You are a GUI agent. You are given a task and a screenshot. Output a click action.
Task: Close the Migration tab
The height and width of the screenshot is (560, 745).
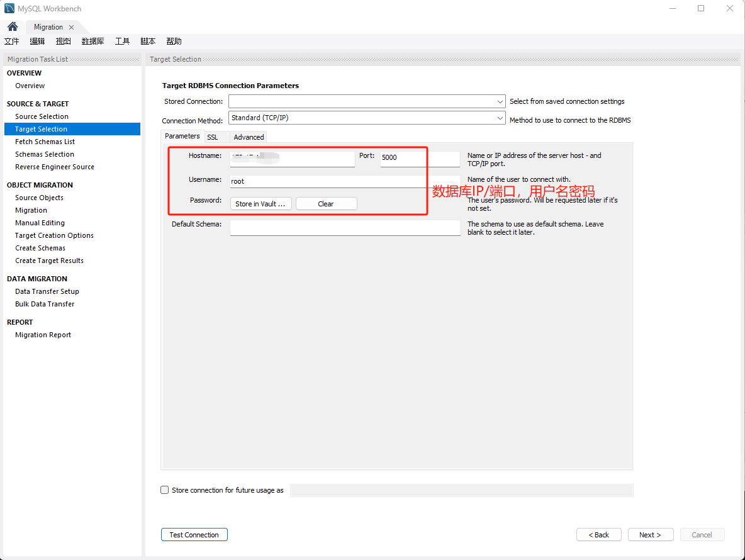tap(71, 28)
